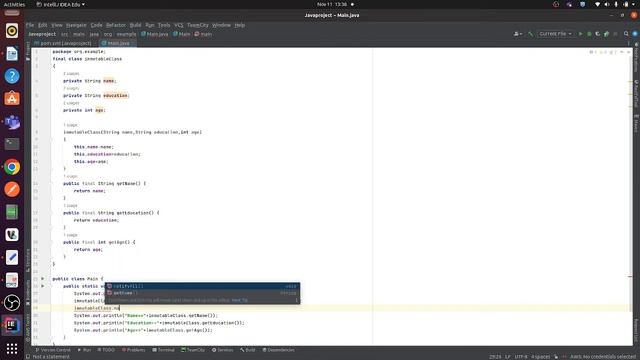Click Main.java breadcrumb in navigation bar
The image size is (640, 360).
tap(155, 34)
